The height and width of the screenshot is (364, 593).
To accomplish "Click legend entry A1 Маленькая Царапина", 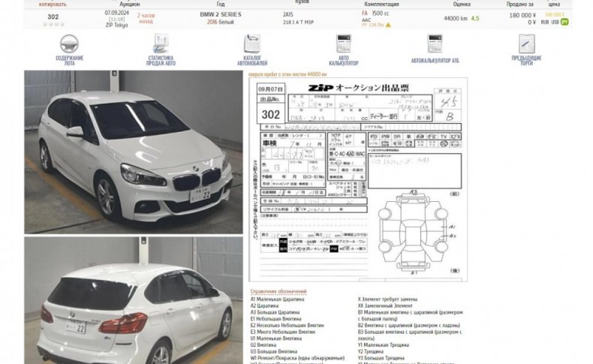I will tap(277, 299).
